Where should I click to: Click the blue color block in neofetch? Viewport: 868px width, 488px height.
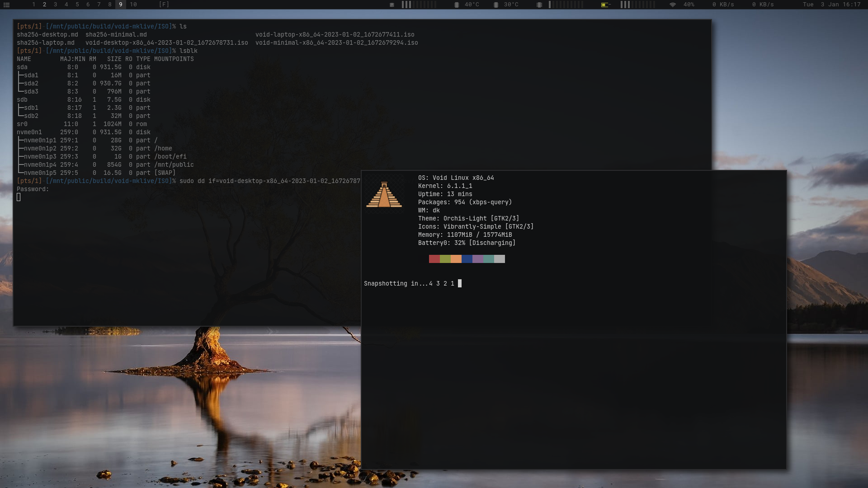pyautogui.click(x=467, y=259)
